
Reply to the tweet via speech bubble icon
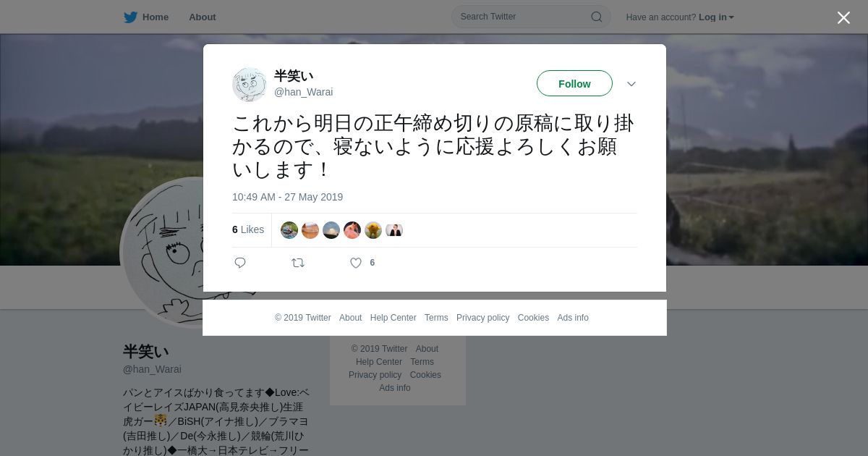(x=240, y=263)
